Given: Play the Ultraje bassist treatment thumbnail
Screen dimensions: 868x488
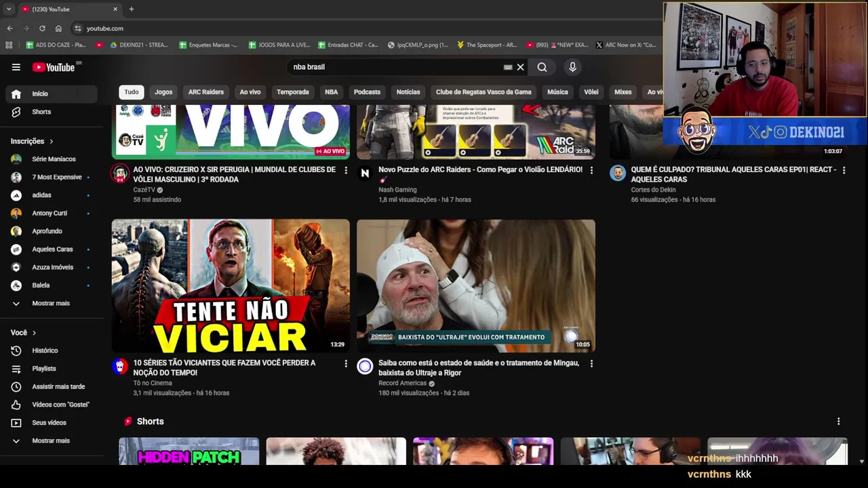Looking at the screenshot, I should click(x=476, y=285).
